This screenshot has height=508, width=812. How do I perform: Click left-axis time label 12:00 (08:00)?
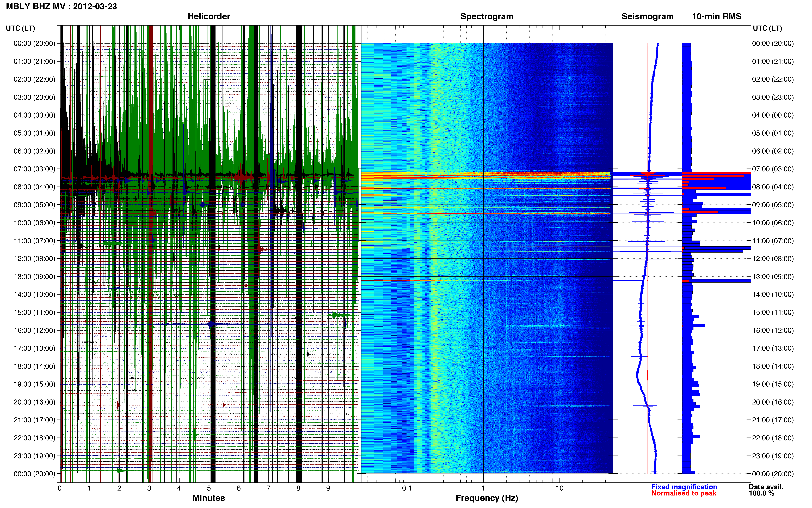click(34, 259)
